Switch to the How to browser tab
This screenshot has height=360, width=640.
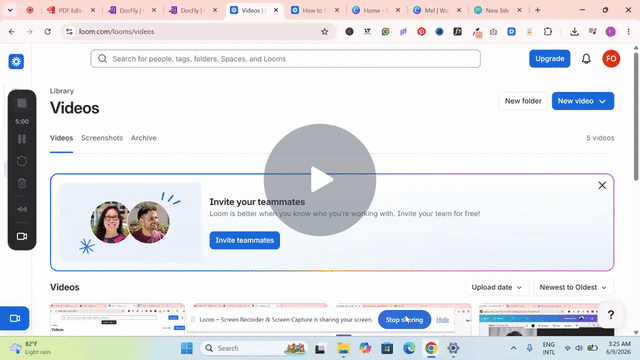(x=316, y=10)
